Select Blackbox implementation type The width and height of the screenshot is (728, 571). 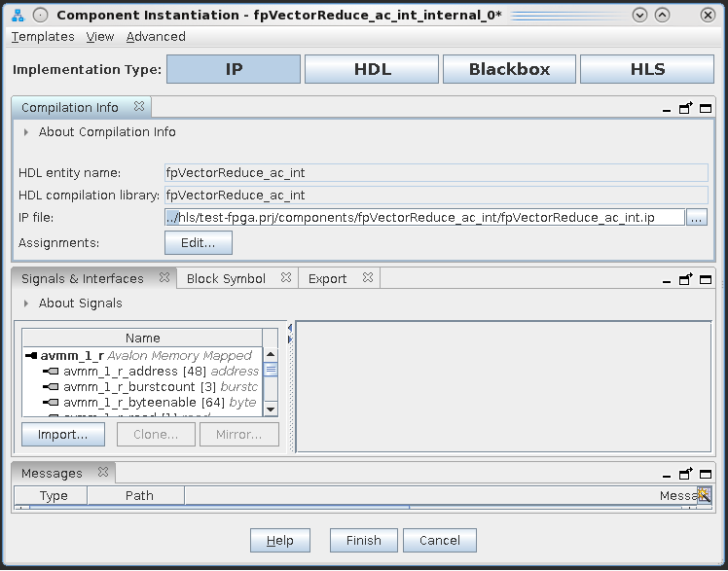click(x=509, y=69)
